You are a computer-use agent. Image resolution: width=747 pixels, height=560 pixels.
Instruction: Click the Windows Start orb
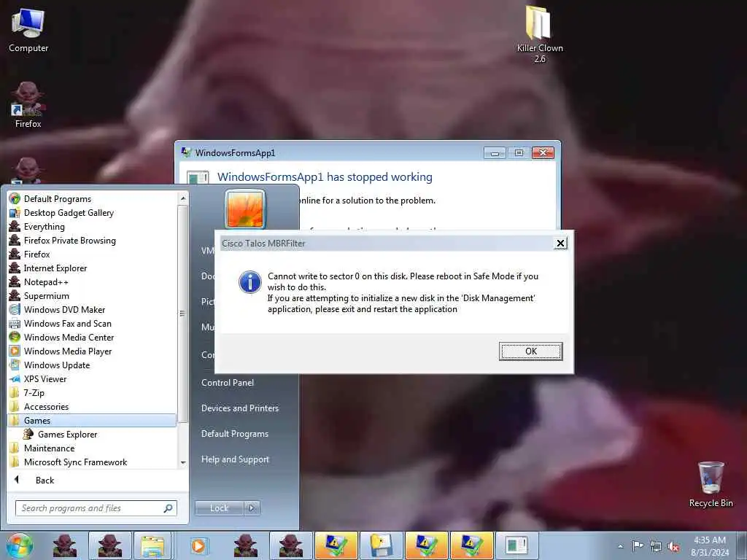click(19, 545)
